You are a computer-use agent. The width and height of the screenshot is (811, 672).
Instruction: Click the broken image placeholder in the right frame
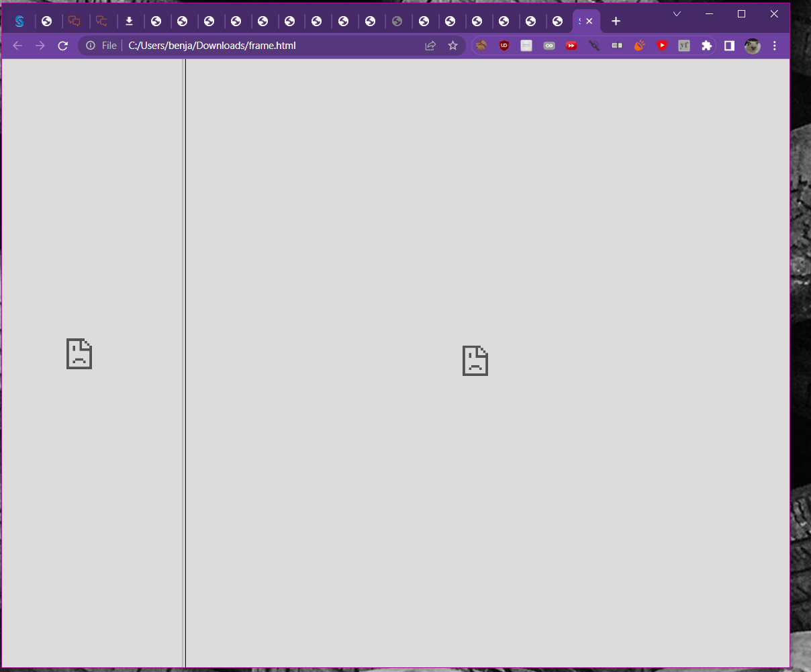click(x=475, y=361)
